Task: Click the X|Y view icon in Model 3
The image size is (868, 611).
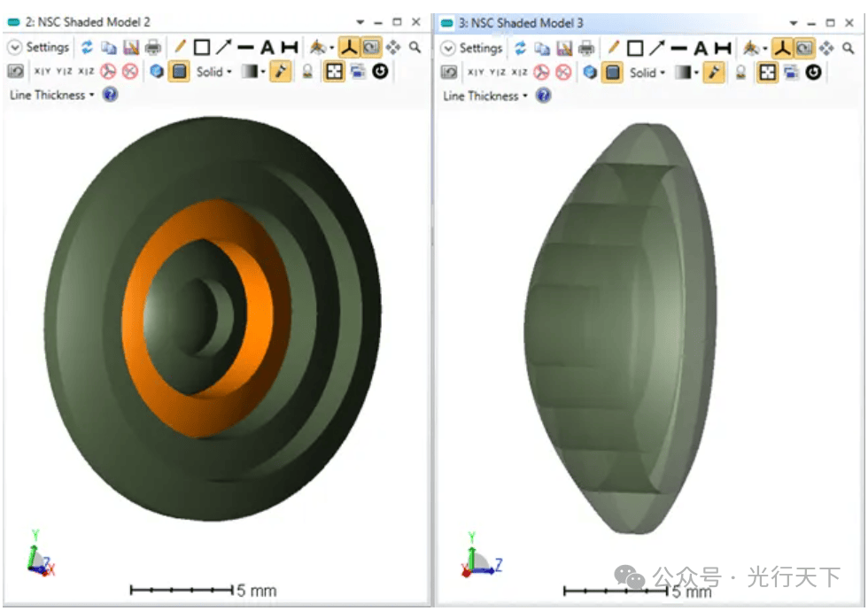Action: pyautogui.click(x=476, y=73)
